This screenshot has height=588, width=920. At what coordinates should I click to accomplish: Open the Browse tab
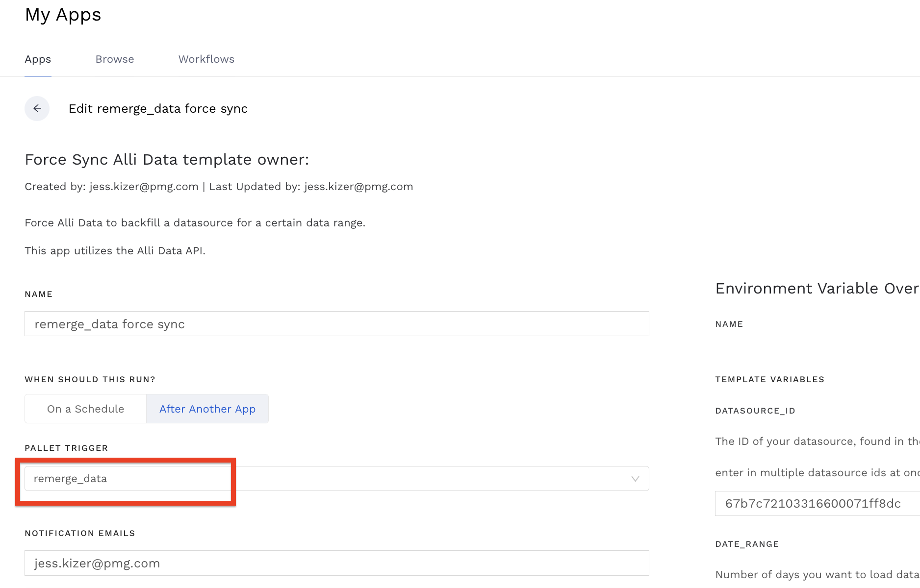(x=115, y=59)
